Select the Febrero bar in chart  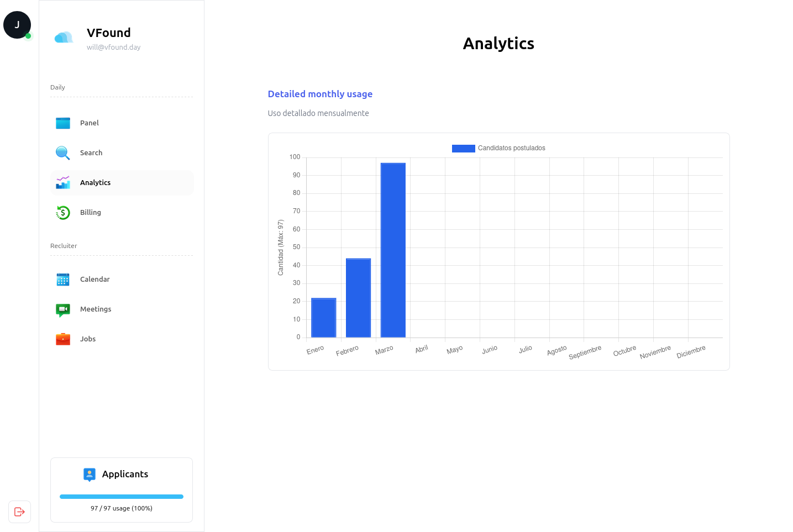click(x=358, y=298)
